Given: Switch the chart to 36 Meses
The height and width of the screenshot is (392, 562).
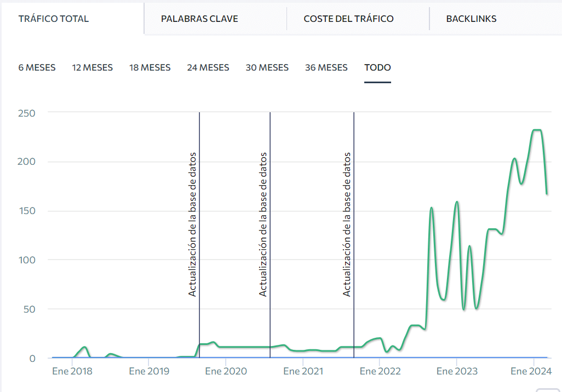Looking at the screenshot, I should pos(326,67).
